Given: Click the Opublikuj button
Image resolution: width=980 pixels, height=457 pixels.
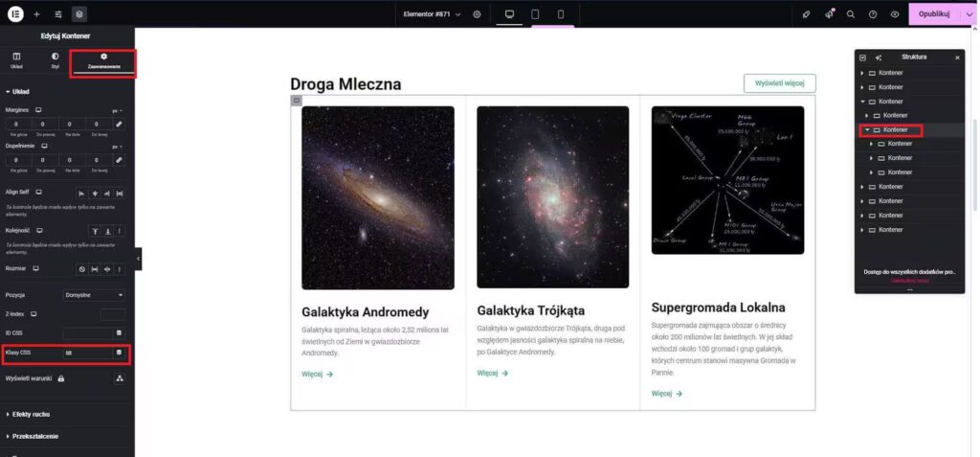Looking at the screenshot, I should 934,13.
